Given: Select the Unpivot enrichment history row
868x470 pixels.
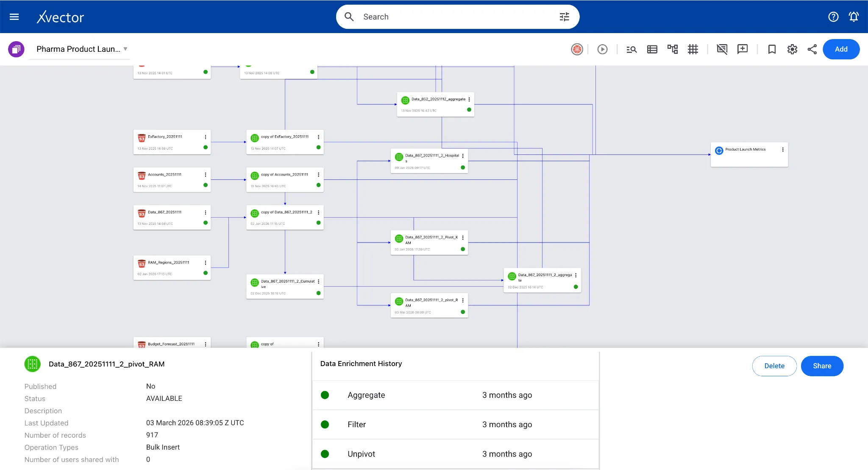Looking at the screenshot, I should tap(456, 454).
